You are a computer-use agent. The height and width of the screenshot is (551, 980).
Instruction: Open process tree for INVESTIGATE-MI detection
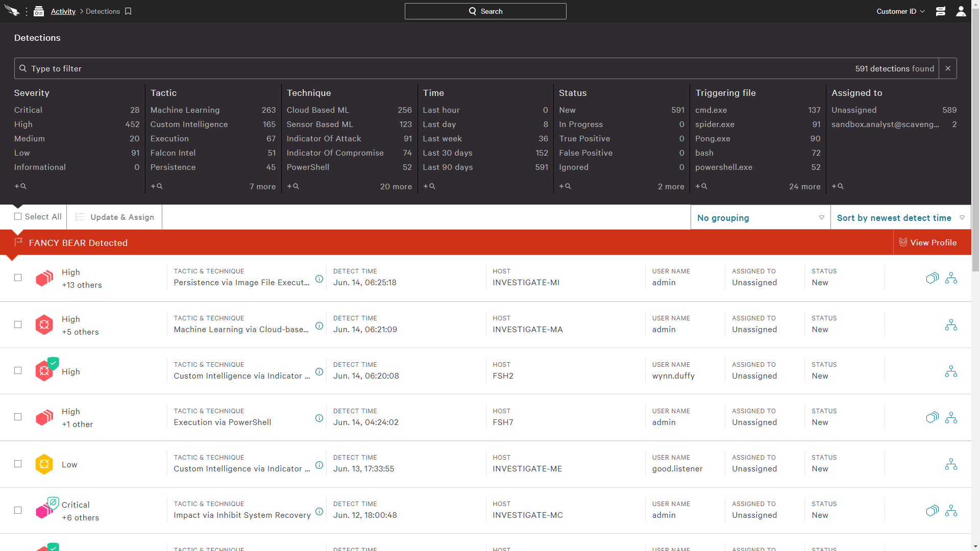click(951, 278)
